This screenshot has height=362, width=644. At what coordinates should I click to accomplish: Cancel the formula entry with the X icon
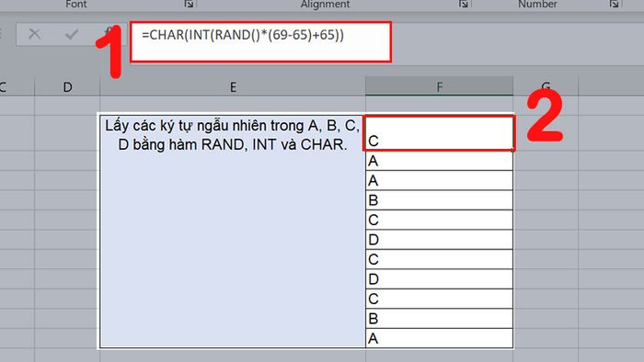point(35,34)
